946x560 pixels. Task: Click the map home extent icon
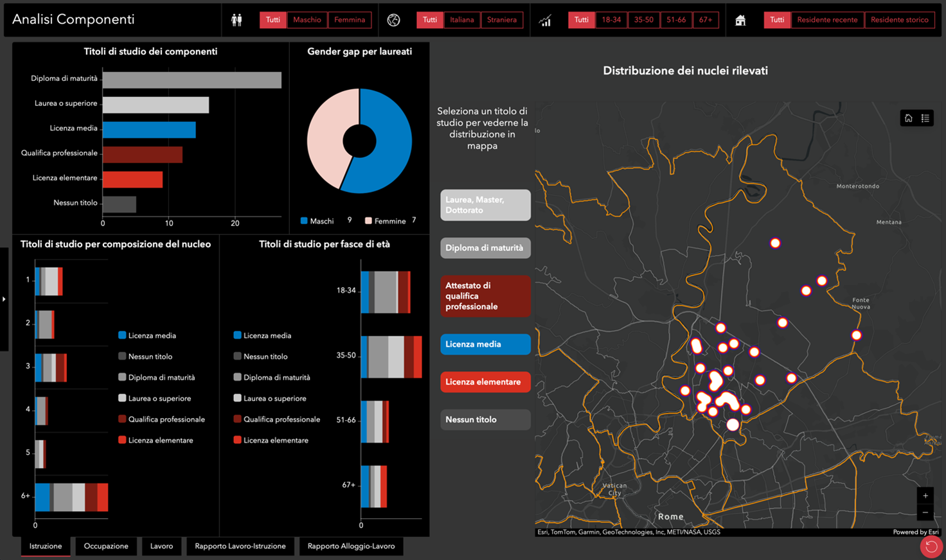(908, 118)
